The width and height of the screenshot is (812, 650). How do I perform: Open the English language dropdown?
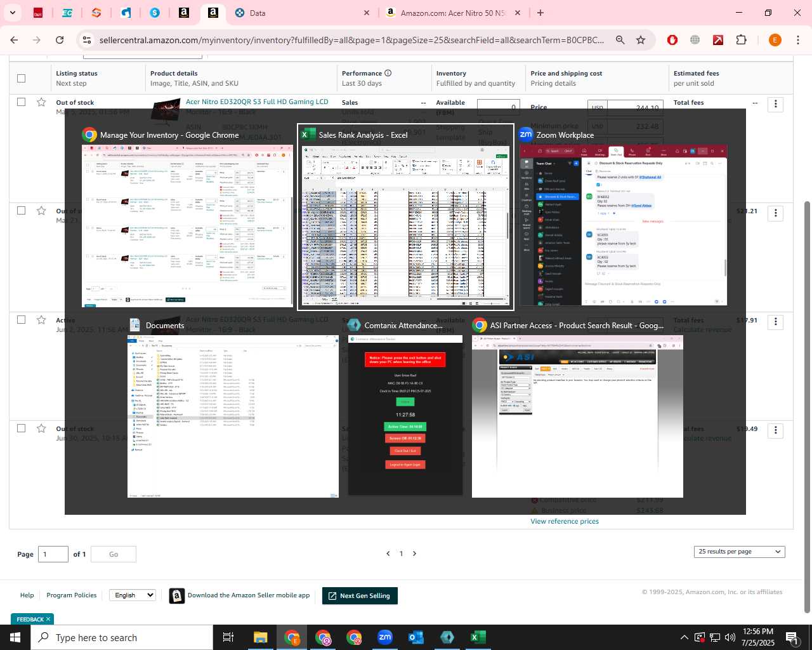(x=133, y=595)
